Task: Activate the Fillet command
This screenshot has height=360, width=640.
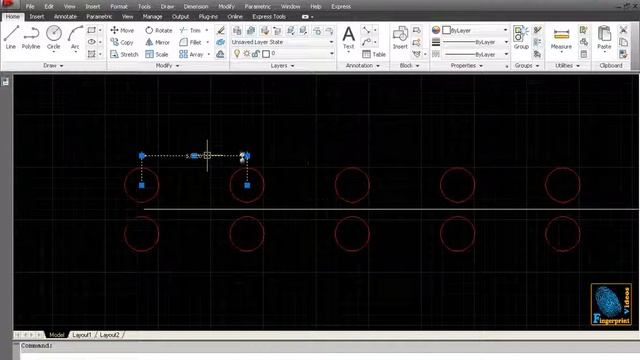Action: (191, 42)
